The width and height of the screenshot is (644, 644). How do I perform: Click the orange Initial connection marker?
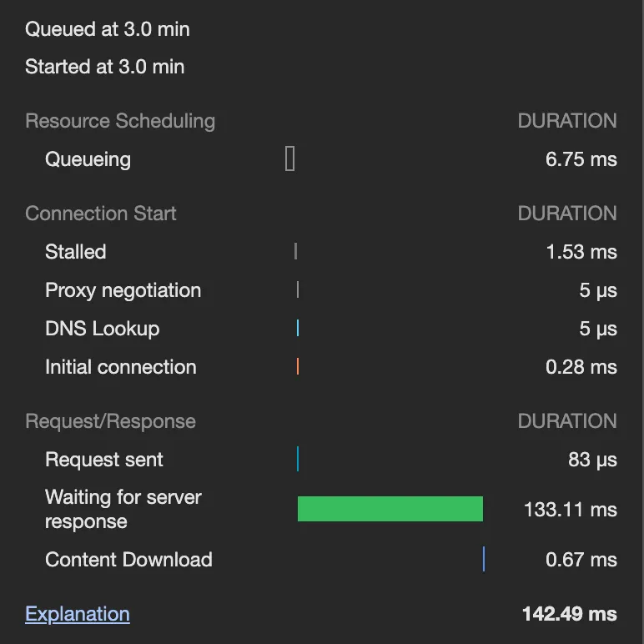tap(297, 366)
